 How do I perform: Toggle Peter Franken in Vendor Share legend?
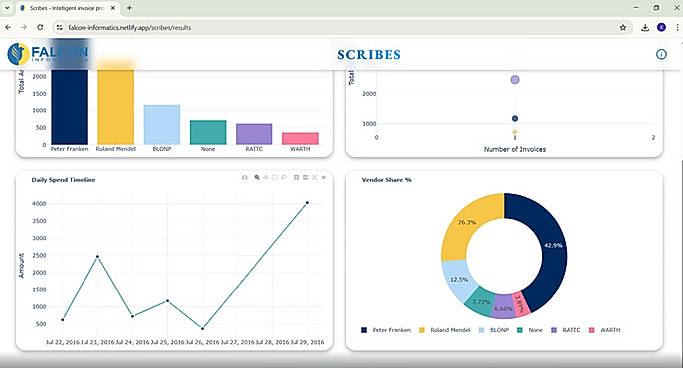386,330
